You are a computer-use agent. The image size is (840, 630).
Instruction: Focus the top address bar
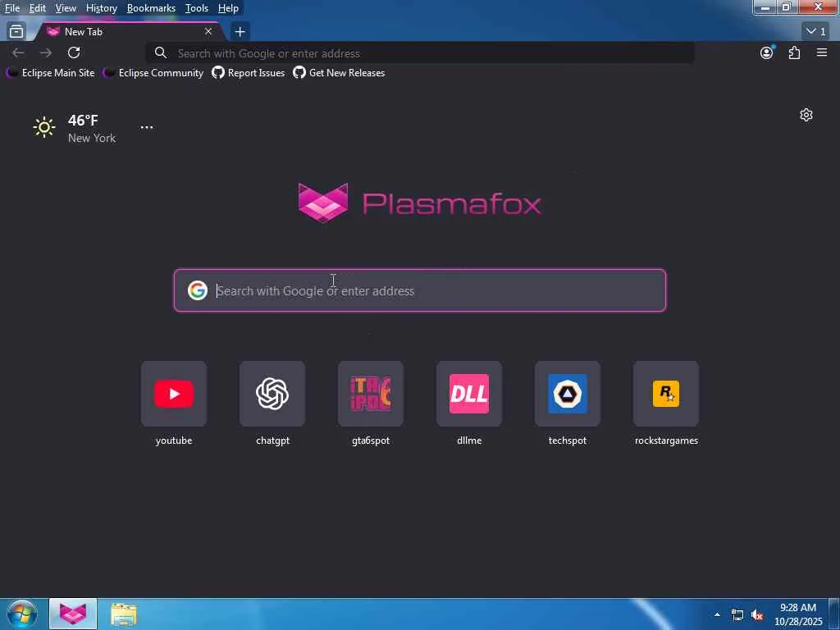420,53
